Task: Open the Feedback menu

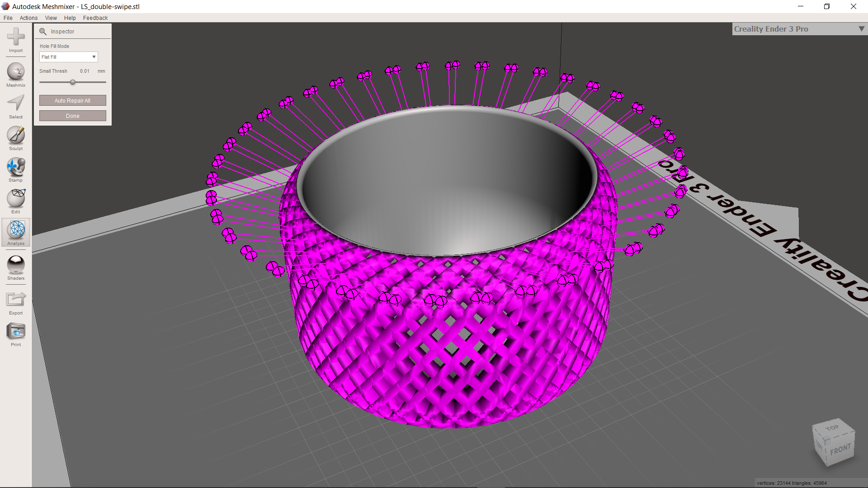Action: pos(95,18)
